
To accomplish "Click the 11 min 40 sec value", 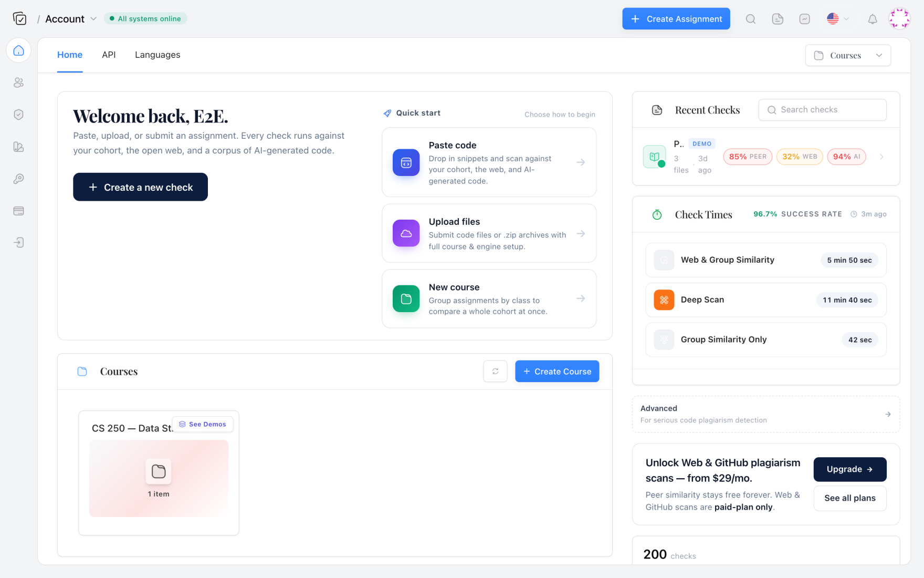I will pos(847,300).
